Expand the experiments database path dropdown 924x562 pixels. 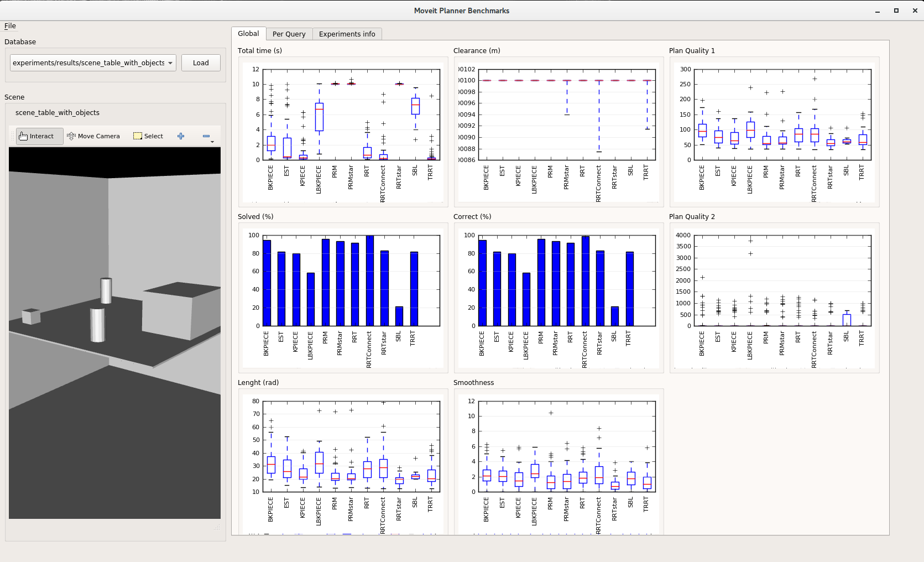[x=170, y=63]
